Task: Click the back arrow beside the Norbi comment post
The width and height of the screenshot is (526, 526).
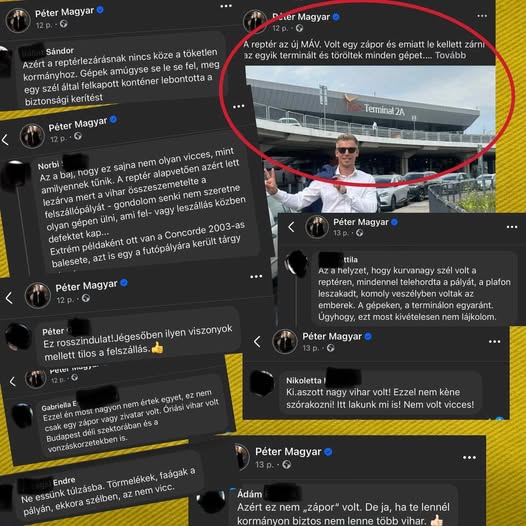Action: [x=5, y=140]
